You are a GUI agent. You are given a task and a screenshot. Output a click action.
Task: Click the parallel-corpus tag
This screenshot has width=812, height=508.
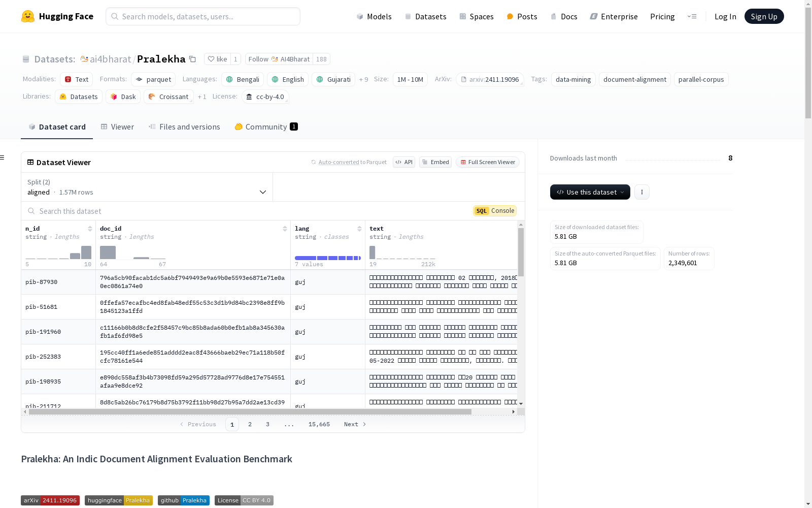pos(701,79)
